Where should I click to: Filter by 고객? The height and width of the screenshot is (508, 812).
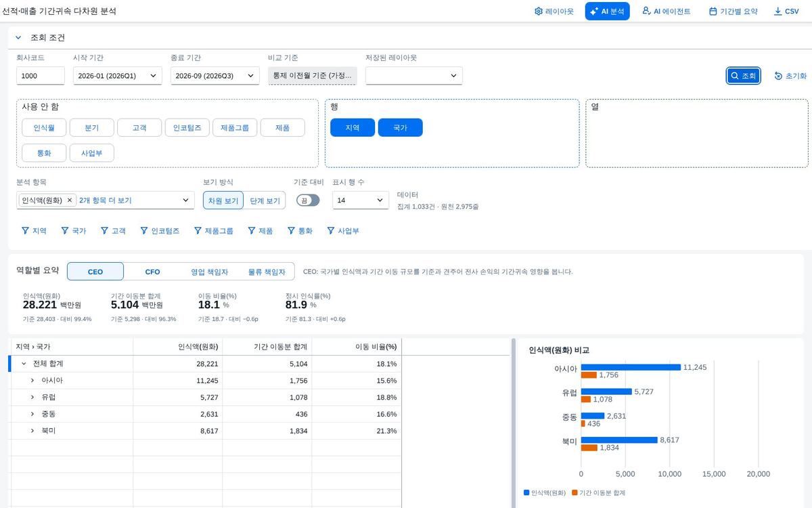click(x=114, y=231)
